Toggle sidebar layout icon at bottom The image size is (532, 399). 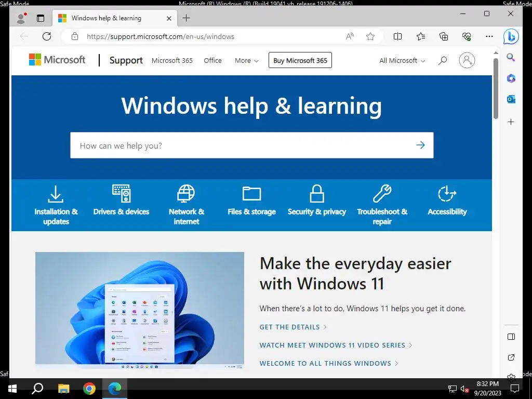click(x=511, y=337)
